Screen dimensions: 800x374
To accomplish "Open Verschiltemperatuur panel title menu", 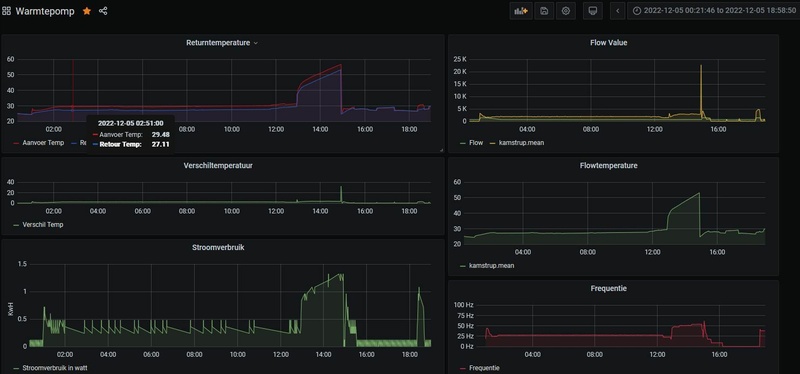I will click(218, 165).
